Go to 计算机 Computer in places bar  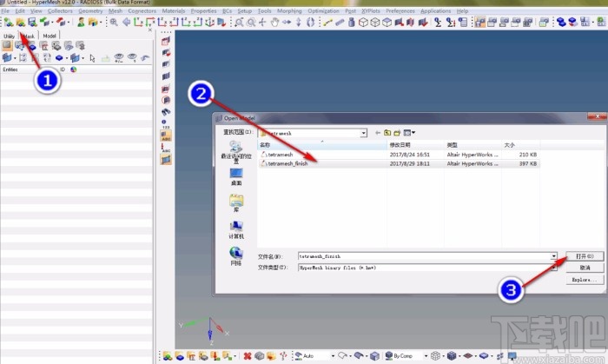coord(236,229)
